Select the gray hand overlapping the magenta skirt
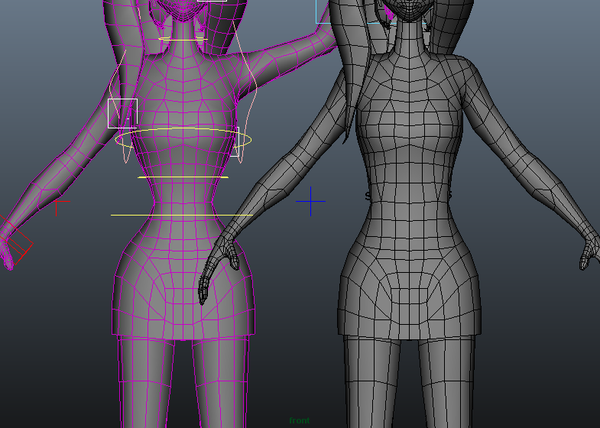Image resolution: width=600 pixels, height=428 pixels. click(x=216, y=268)
